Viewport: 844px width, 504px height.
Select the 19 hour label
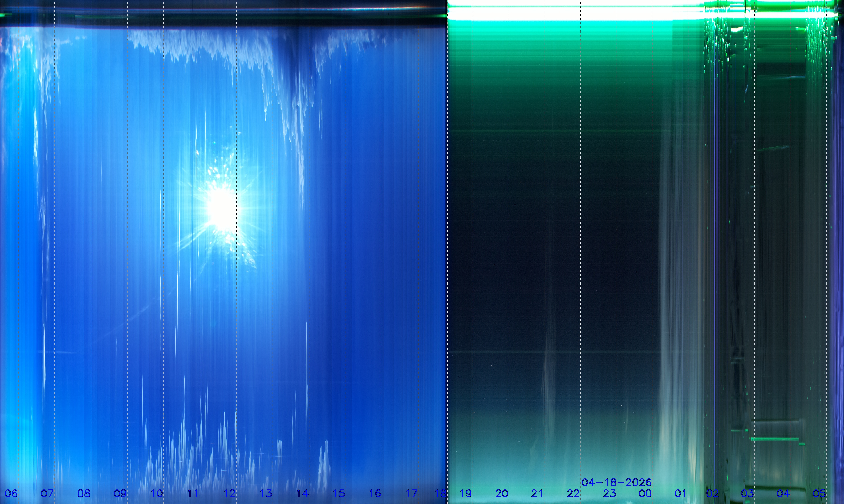pos(466,493)
